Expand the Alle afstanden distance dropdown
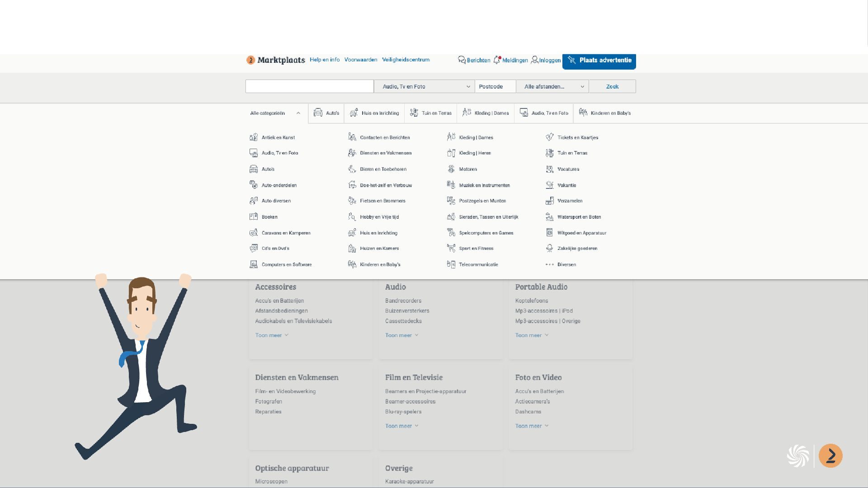Image resolution: width=868 pixels, height=488 pixels. (x=552, y=86)
